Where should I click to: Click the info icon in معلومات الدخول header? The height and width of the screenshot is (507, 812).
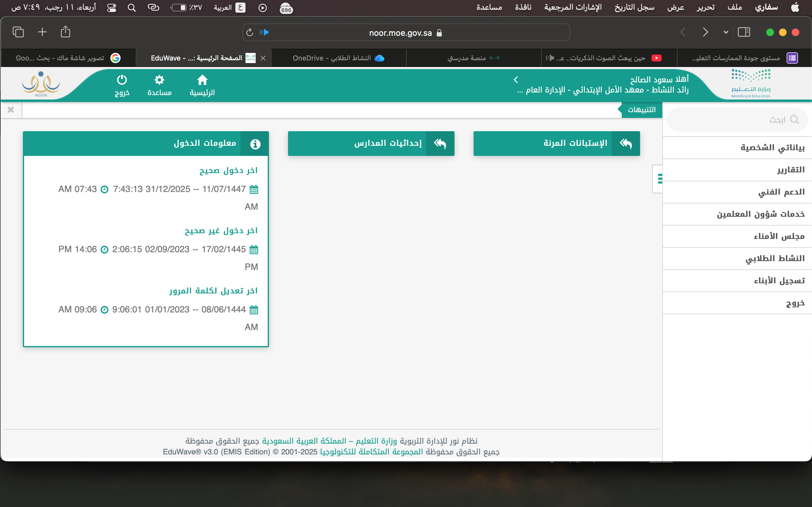coord(255,144)
